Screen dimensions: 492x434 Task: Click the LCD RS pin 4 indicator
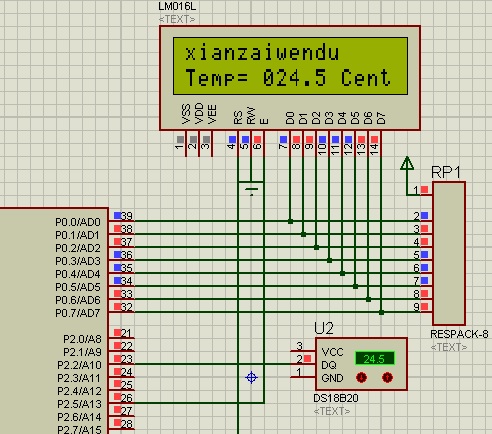tap(232, 139)
